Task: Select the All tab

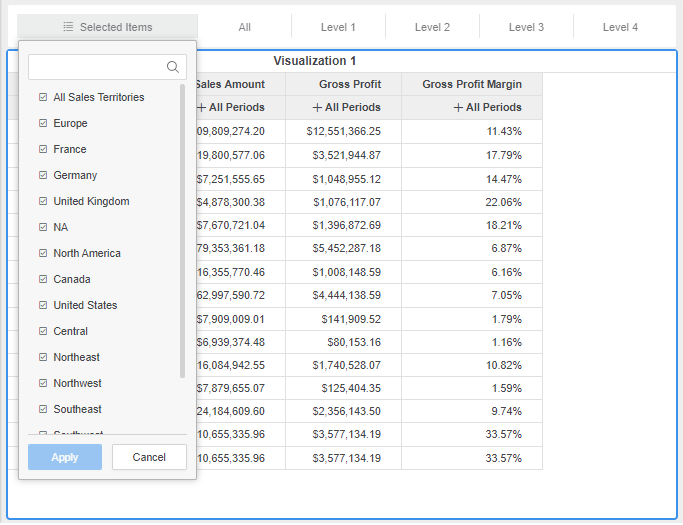Action: [245, 27]
